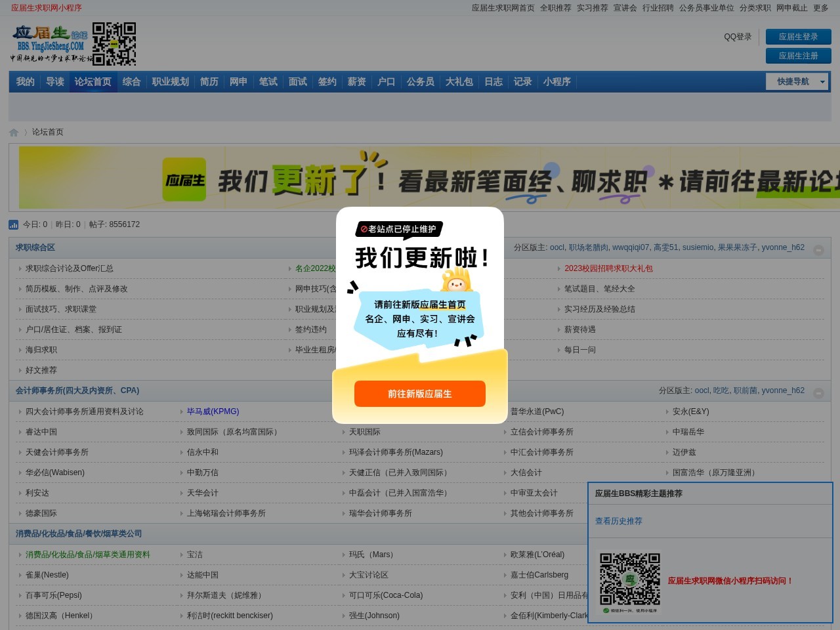This screenshot has width=840, height=630.
Task: Click 应届生求职网首页 top link
Action: pos(503,8)
